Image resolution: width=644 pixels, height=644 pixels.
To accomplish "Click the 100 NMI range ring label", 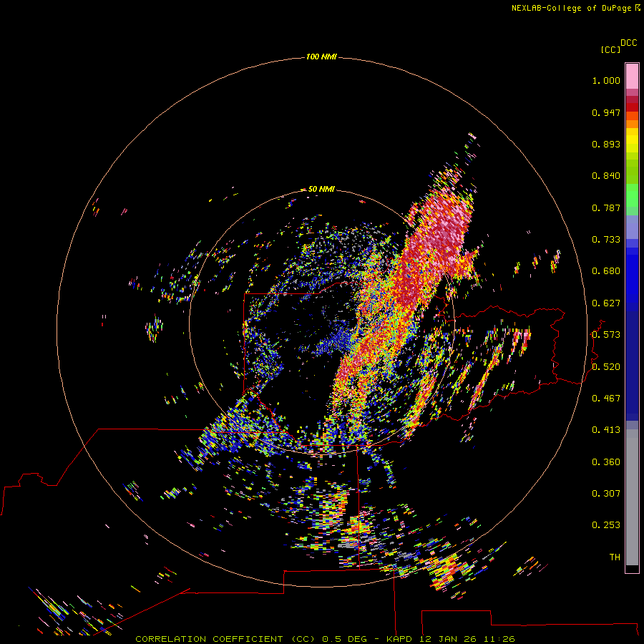I will click(321, 57).
